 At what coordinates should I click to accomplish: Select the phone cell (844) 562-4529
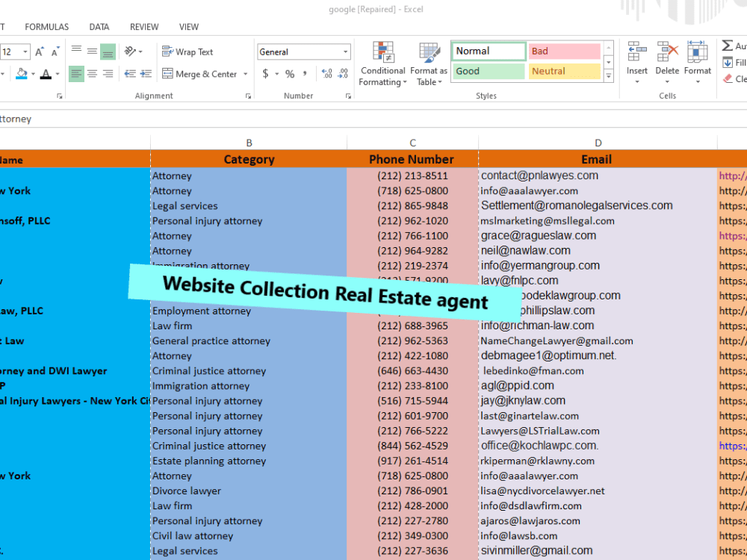(412, 447)
